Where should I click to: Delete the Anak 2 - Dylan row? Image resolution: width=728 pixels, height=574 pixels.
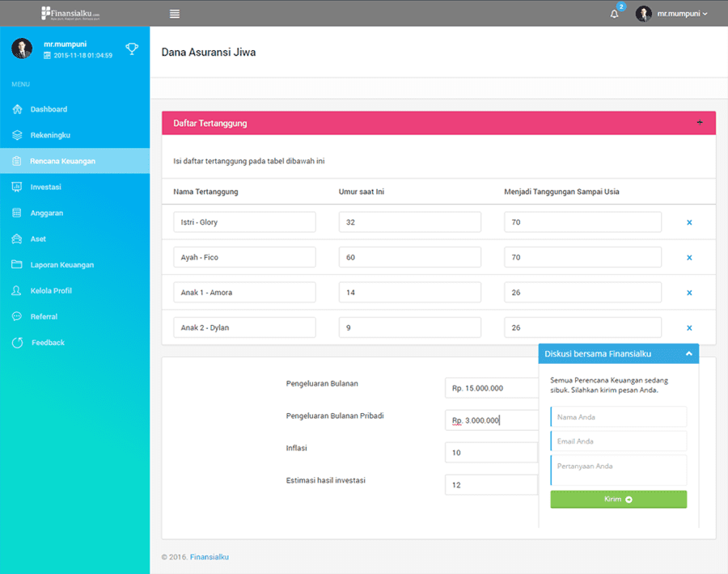pyautogui.click(x=689, y=327)
